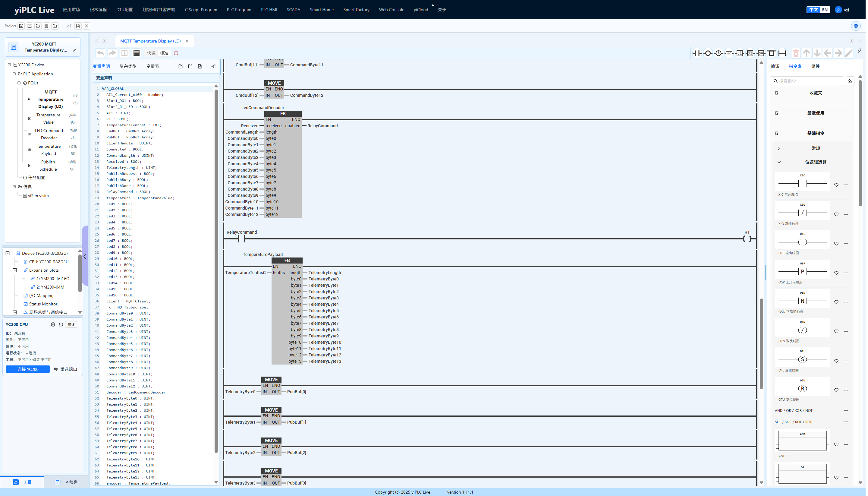The height and width of the screenshot is (496, 868).
Task: Click the 连接 YC200 button
Action: 28,369
